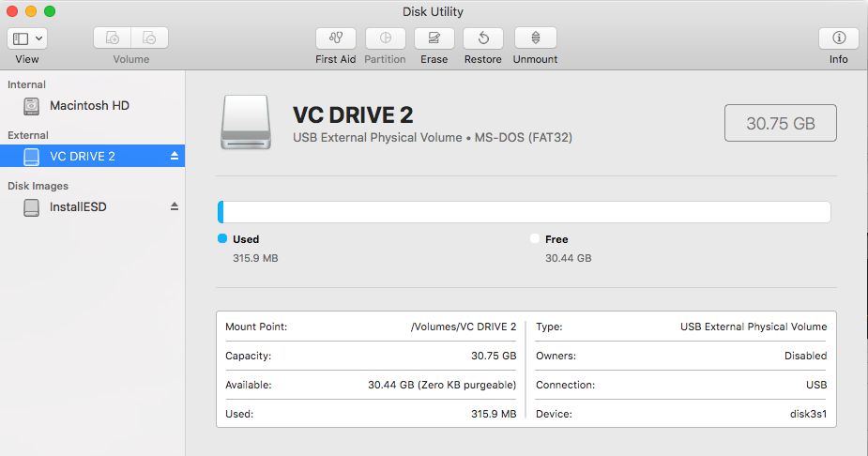Click the disk usage bar

[525, 212]
